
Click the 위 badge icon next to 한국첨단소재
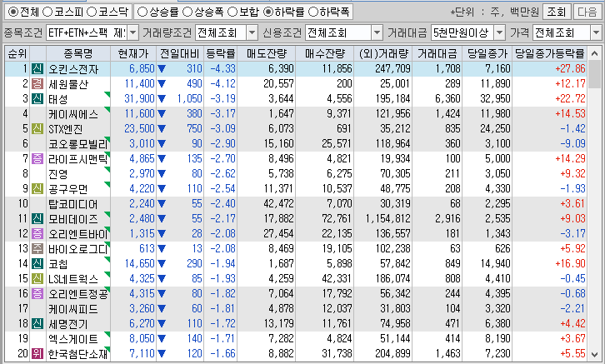pos(37,353)
